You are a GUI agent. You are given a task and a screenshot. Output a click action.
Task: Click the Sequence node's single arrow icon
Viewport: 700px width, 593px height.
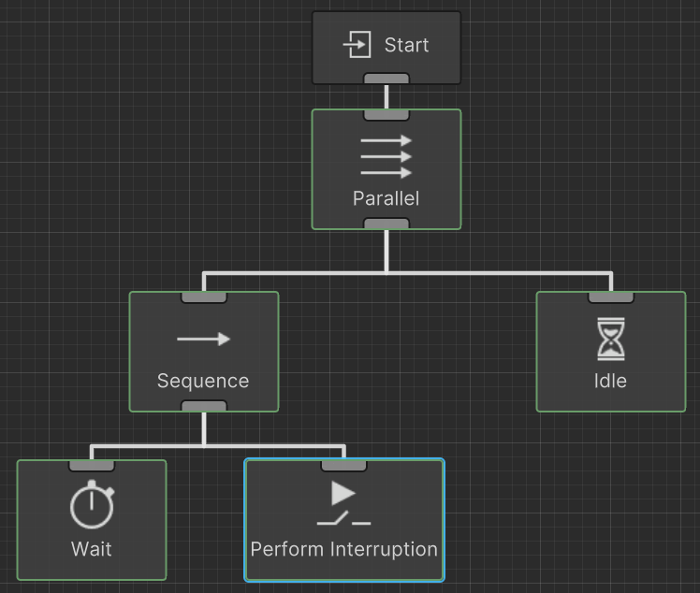pyautogui.click(x=203, y=339)
